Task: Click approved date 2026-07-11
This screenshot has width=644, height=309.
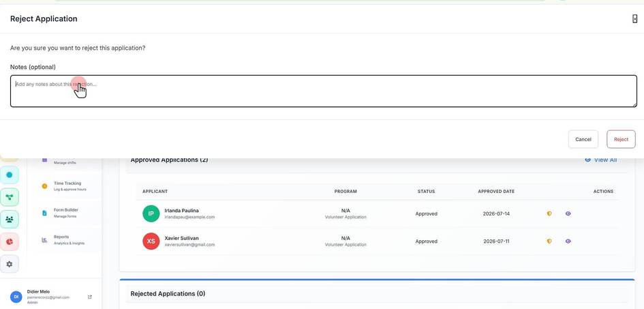Action: 496,241
